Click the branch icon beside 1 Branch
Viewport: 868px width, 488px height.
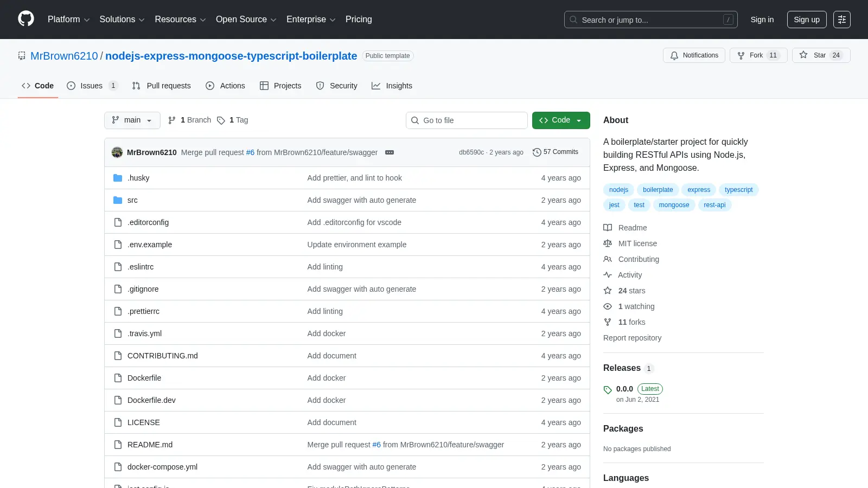[172, 120]
